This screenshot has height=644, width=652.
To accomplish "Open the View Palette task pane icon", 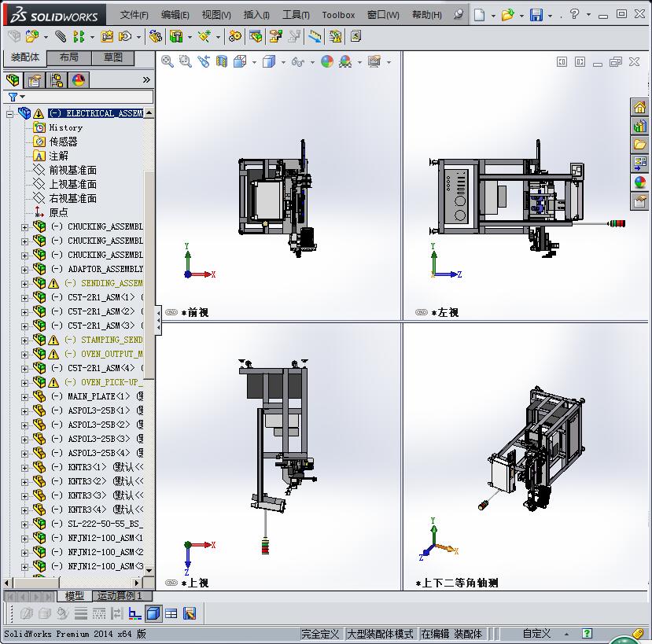I will [639, 163].
